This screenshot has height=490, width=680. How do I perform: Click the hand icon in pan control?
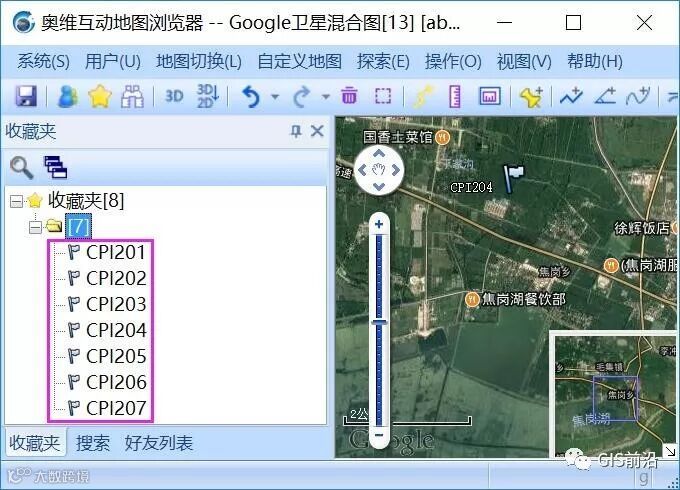click(x=379, y=170)
